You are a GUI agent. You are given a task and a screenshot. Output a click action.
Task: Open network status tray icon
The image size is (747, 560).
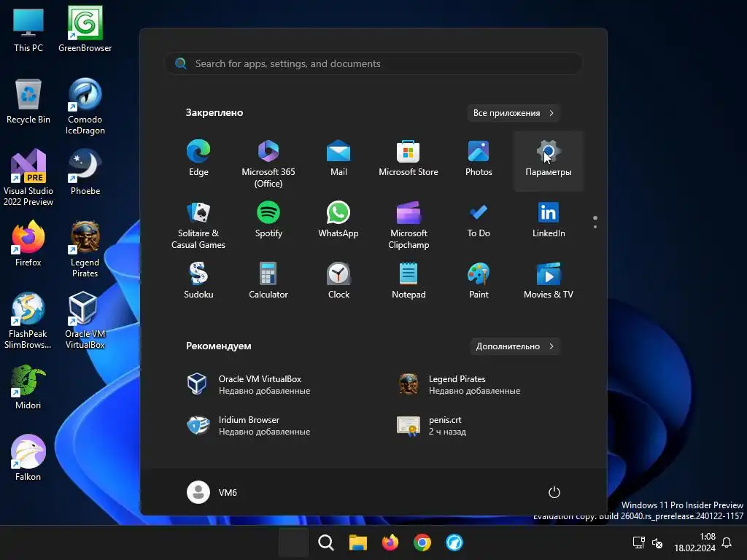(x=638, y=542)
